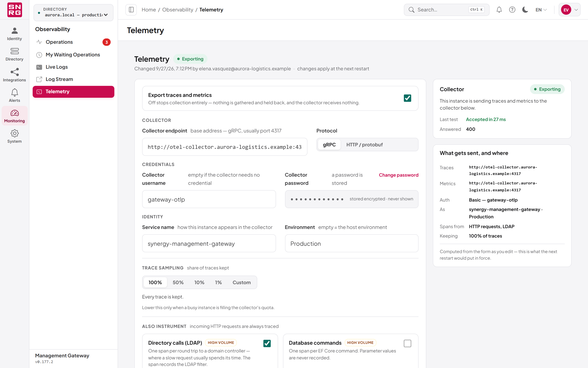Click 'Basic — gateway-otlp' Auth value
This screenshot has height=368, width=588.
pos(493,200)
